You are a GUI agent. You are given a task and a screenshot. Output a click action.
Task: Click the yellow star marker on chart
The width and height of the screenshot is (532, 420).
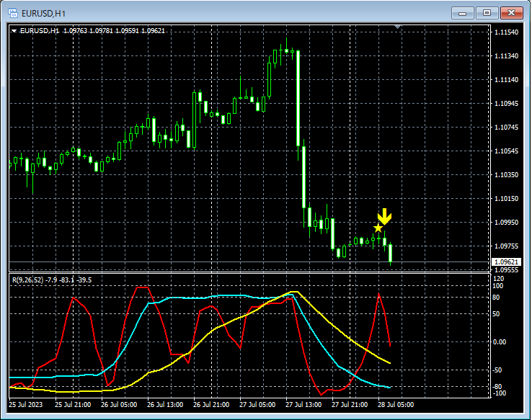(x=378, y=228)
